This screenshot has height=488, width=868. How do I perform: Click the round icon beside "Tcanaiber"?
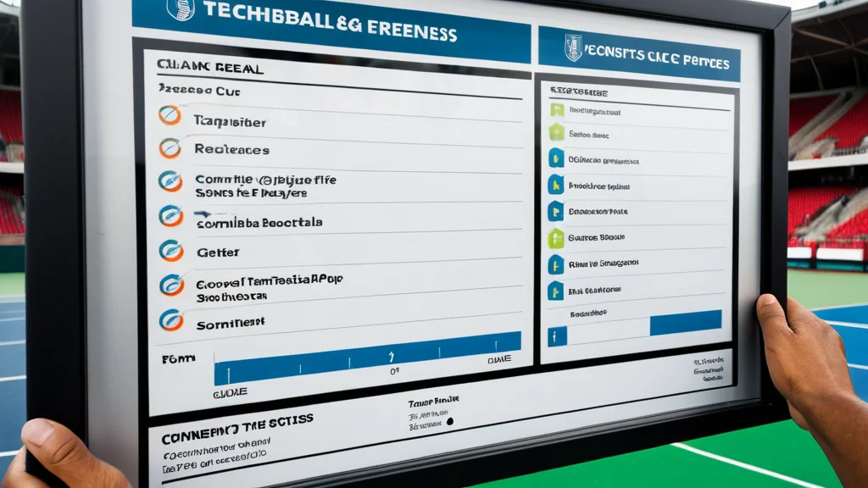coord(170,115)
